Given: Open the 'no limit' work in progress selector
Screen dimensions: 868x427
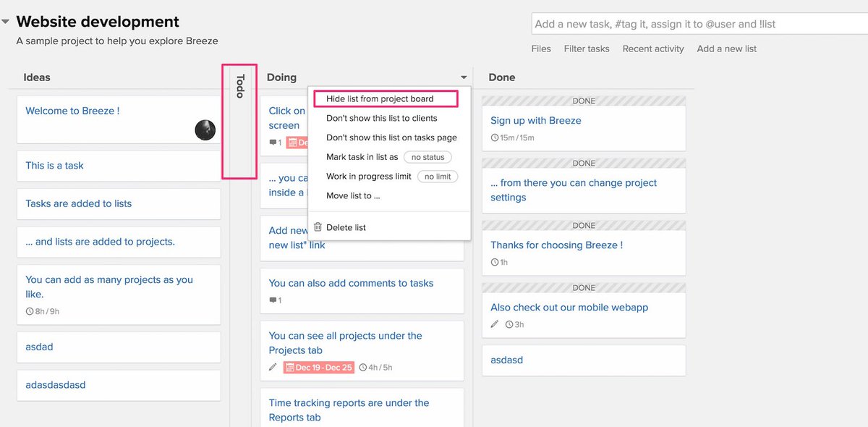Looking at the screenshot, I should 438,177.
